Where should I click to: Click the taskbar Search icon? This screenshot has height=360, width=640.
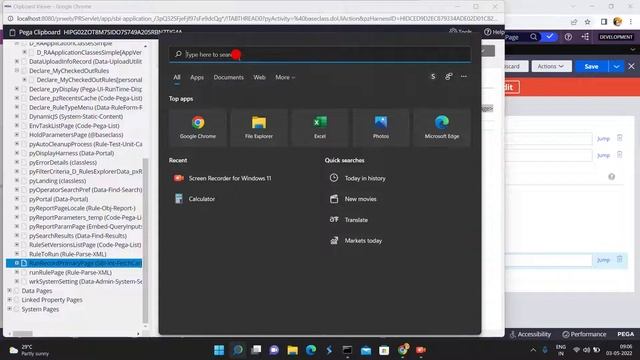(x=238, y=350)
